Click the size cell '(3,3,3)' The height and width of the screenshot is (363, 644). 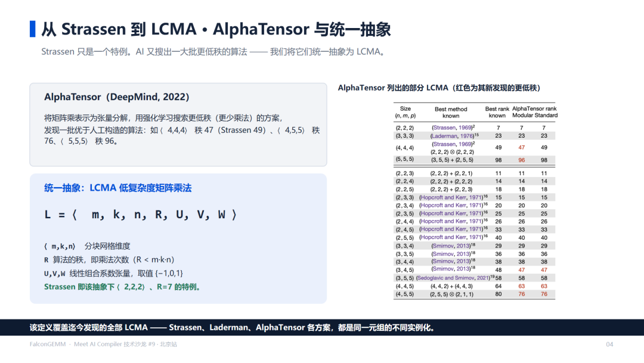(x=404, y=135)
